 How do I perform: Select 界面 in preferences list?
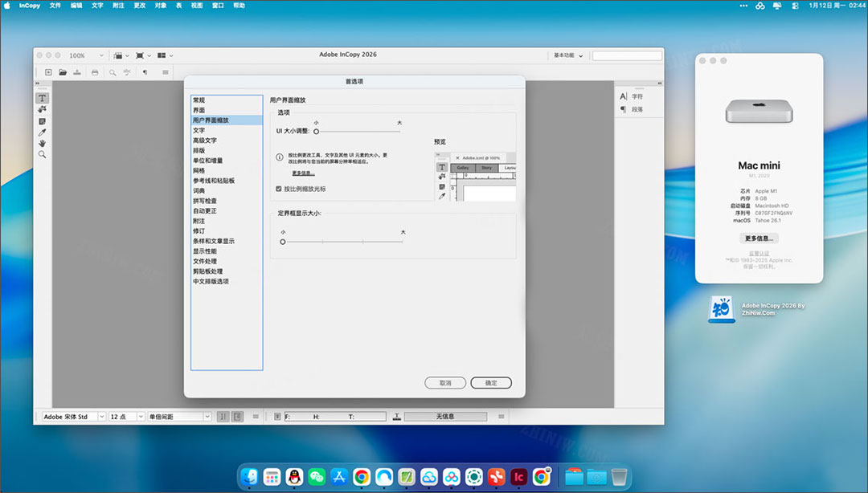pyautogui.click(x=227, y=110)
